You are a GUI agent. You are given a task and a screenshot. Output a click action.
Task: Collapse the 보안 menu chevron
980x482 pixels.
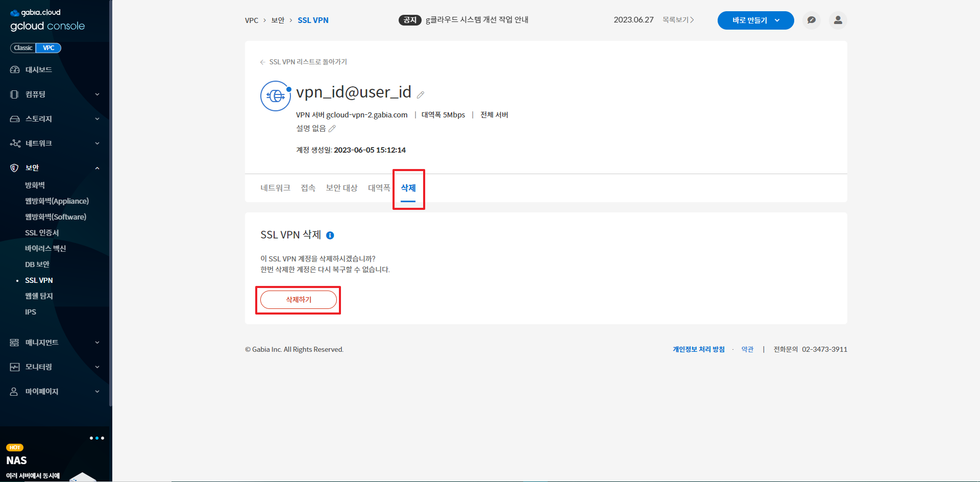coord(97,168)
